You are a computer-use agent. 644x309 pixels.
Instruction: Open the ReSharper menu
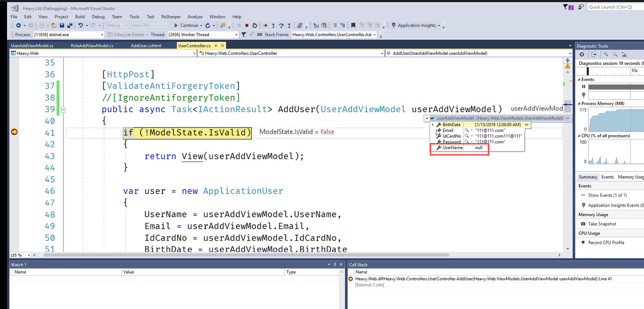171,17
